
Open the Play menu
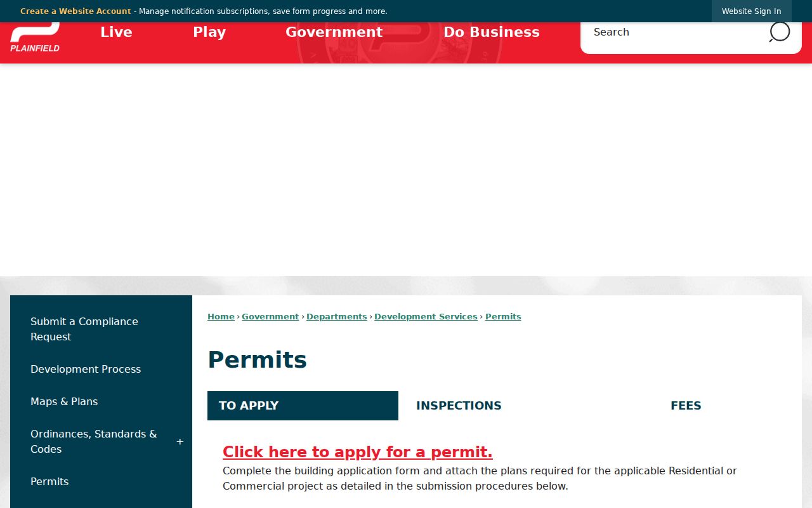[209, 32]
